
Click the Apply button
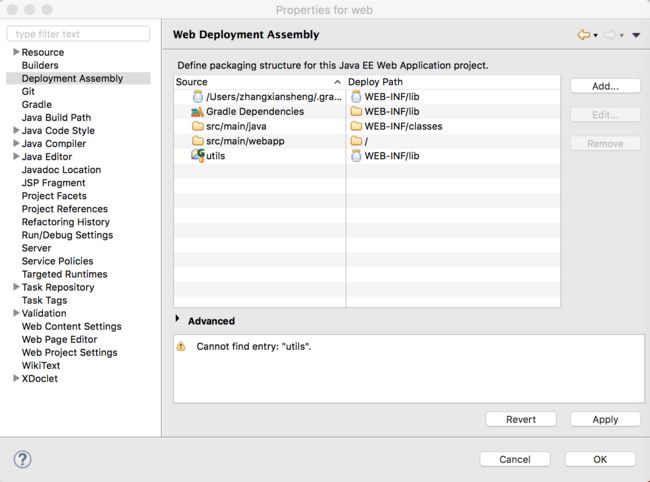coord(605,419)
